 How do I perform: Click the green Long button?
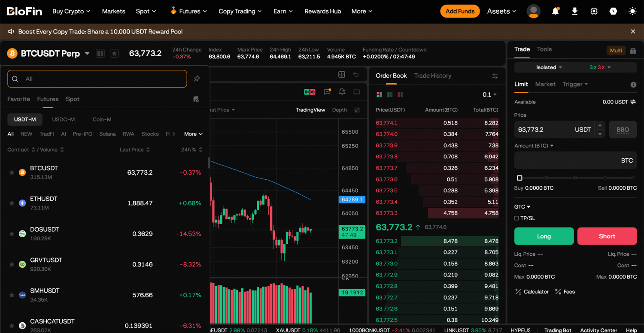point(544,236)
